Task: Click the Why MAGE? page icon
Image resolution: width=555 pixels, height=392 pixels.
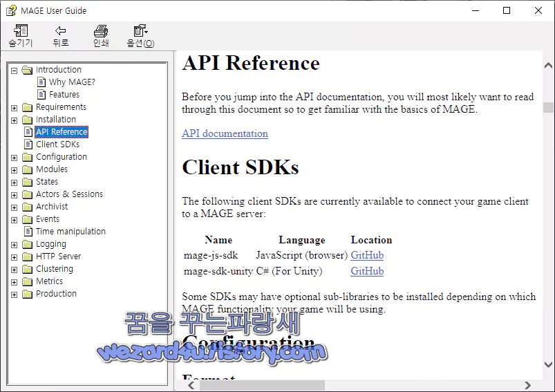Action: [41, 82]
